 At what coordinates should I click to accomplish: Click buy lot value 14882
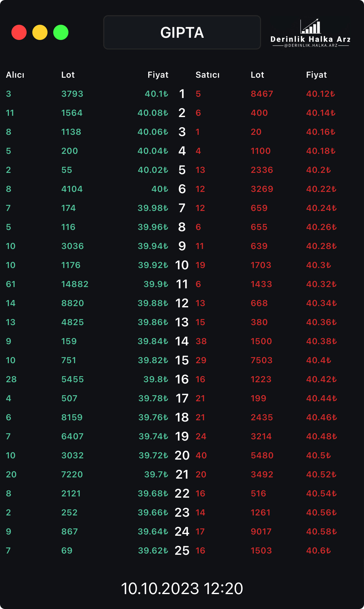click(75, 284)
